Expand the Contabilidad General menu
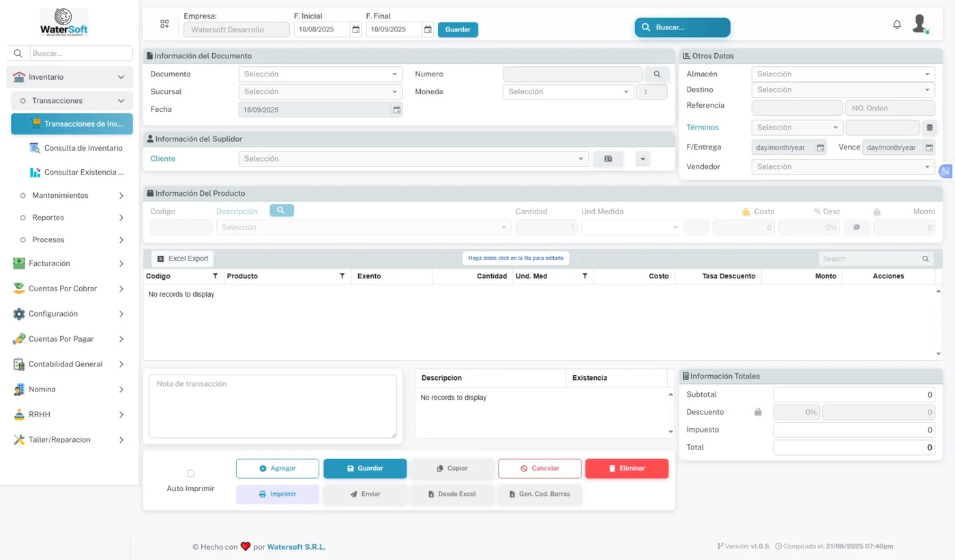The width and height of the screenshot is (955, 560). (x=69, y=364)
